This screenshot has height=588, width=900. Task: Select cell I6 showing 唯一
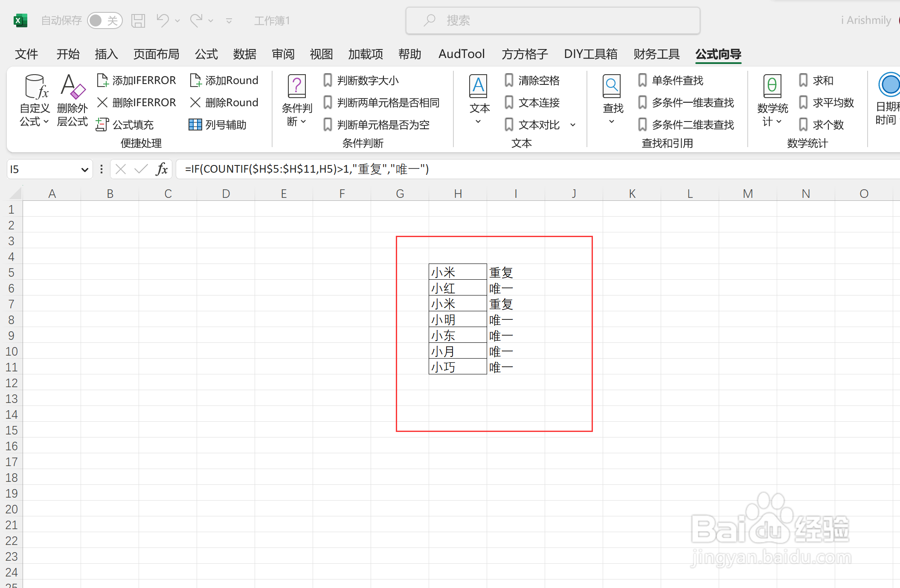[516, 288]
